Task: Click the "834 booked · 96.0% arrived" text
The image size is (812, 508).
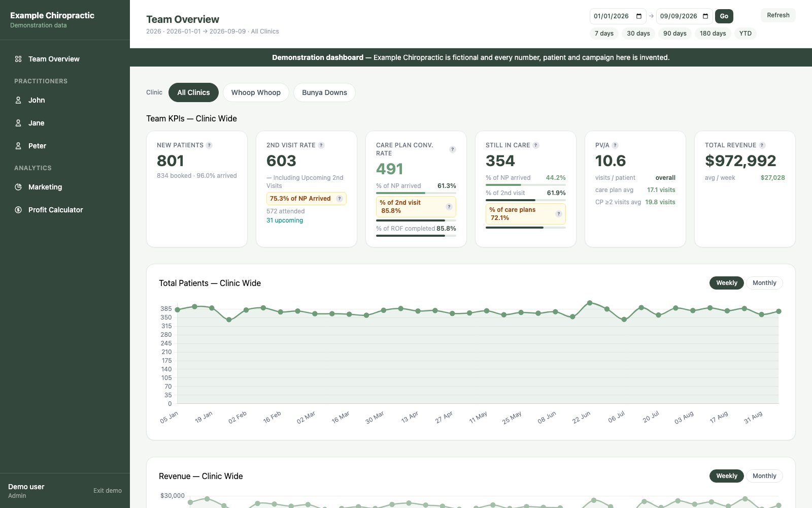Action: point(197,176)
